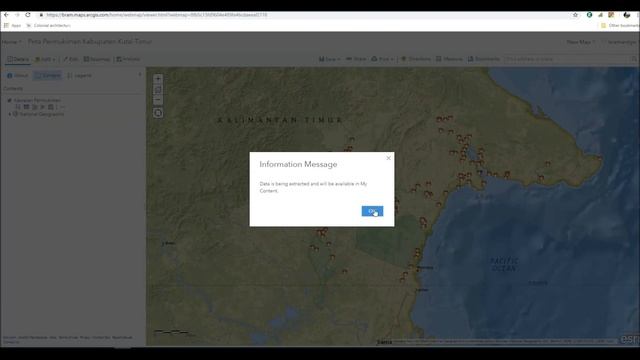This screenshot has width=640, height=360.
Task: Switch to the Legend tab
Action: point(79,76)
